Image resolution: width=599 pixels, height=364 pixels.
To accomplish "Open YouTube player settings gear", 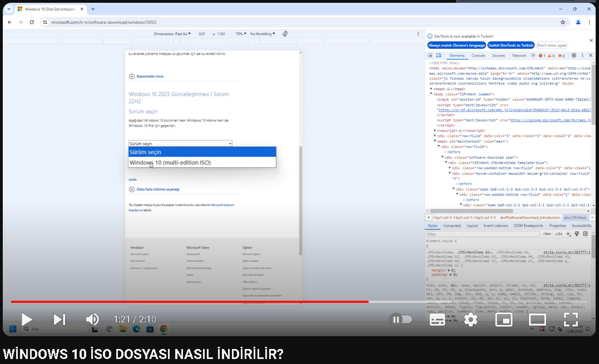I will [471, 320].
